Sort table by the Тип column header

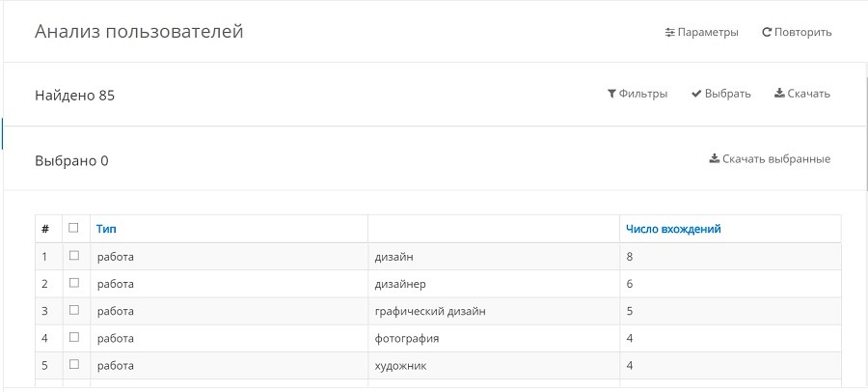coord(106,229)
